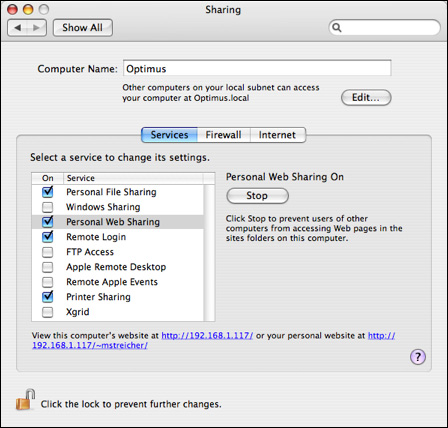The height and width of the screenshot is (428, 448).
Task: Open personal website link ending ~mstreicher/
Action: coord(90,345)
